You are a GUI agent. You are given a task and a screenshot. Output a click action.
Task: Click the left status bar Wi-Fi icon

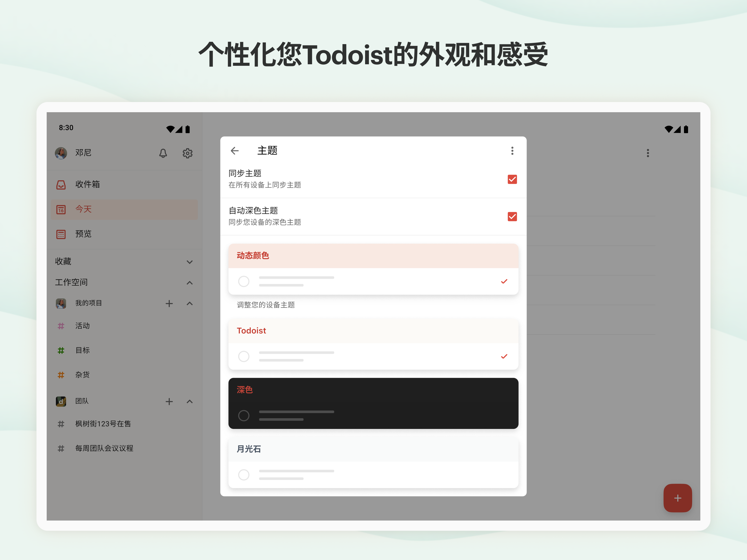tap(170, 129)
